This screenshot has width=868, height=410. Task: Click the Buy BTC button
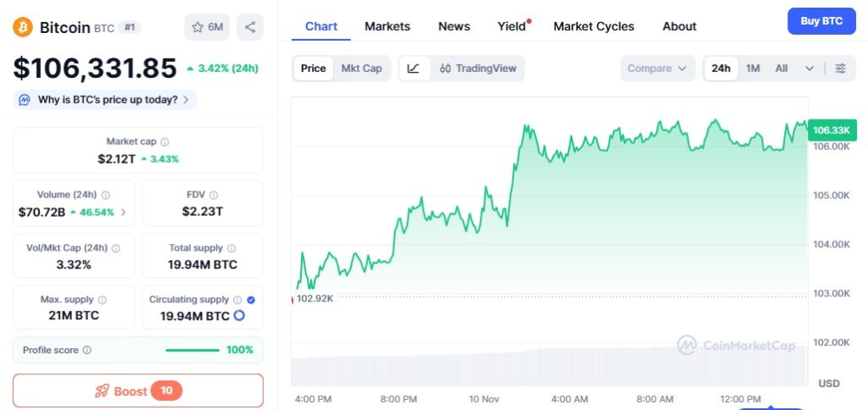[821, 21]
